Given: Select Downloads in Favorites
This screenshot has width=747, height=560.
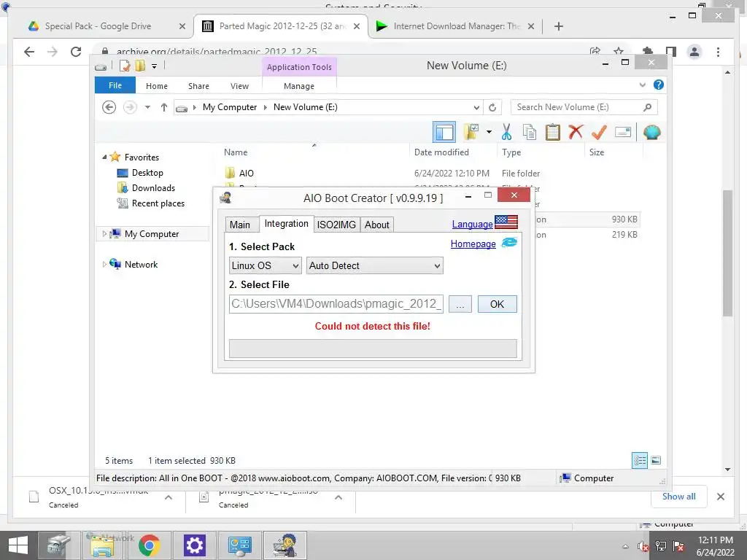Looking at the screenshot, I should [153, 187].
